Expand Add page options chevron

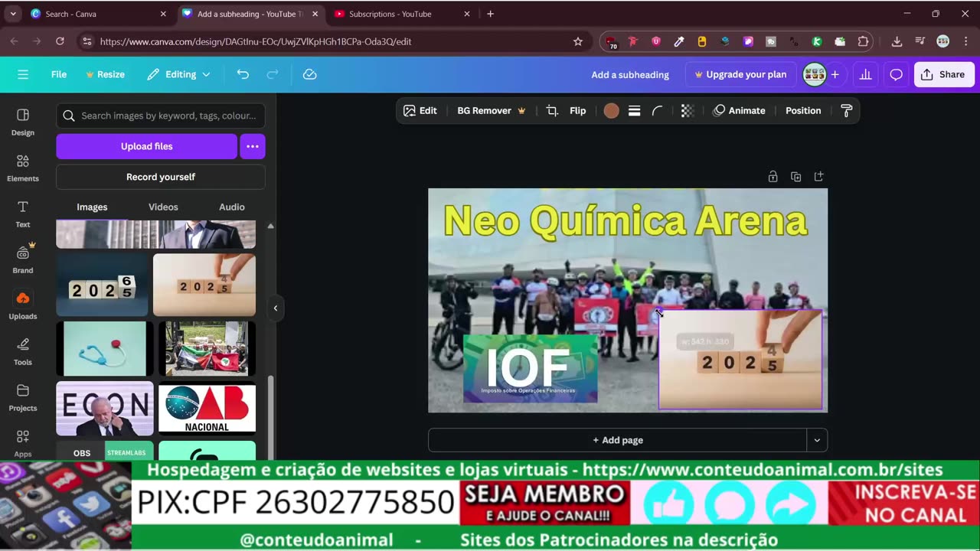[x=817, y=440]
